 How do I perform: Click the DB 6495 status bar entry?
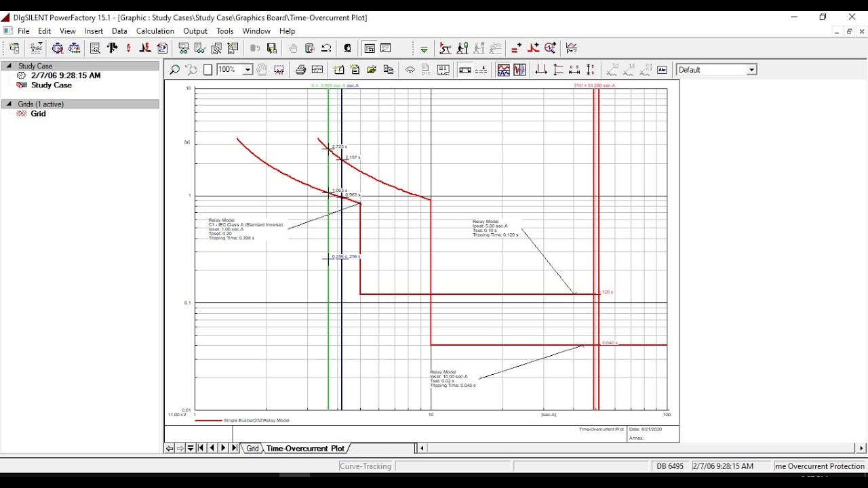[670, 466]
